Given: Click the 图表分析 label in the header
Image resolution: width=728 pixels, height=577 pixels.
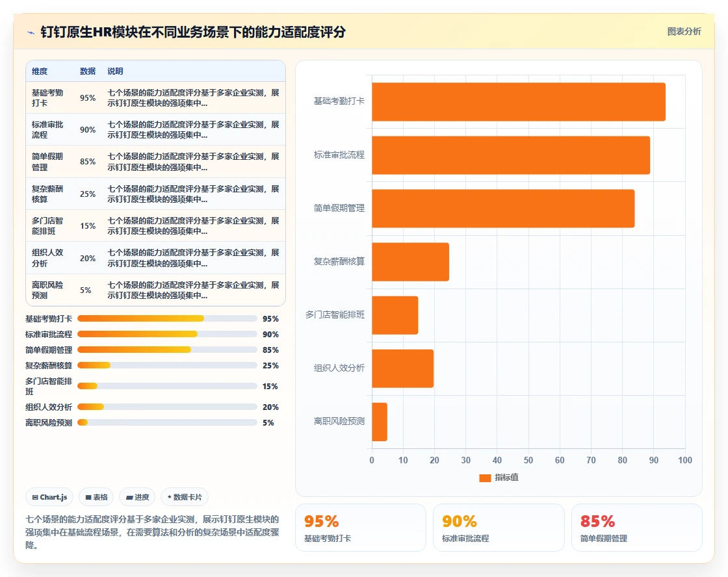Looking at the screenshot, I should pyautogui.click(x=684, y=32).
